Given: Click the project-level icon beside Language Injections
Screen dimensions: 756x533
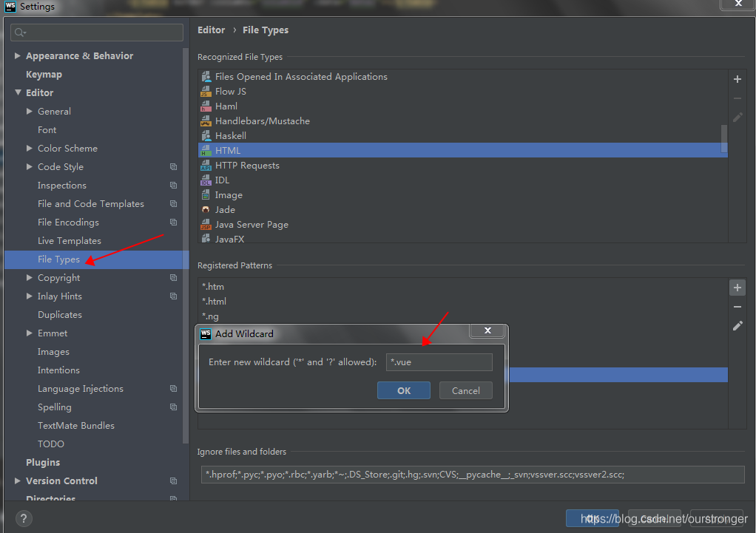Looking at the screenshot, I should point(174,388).
